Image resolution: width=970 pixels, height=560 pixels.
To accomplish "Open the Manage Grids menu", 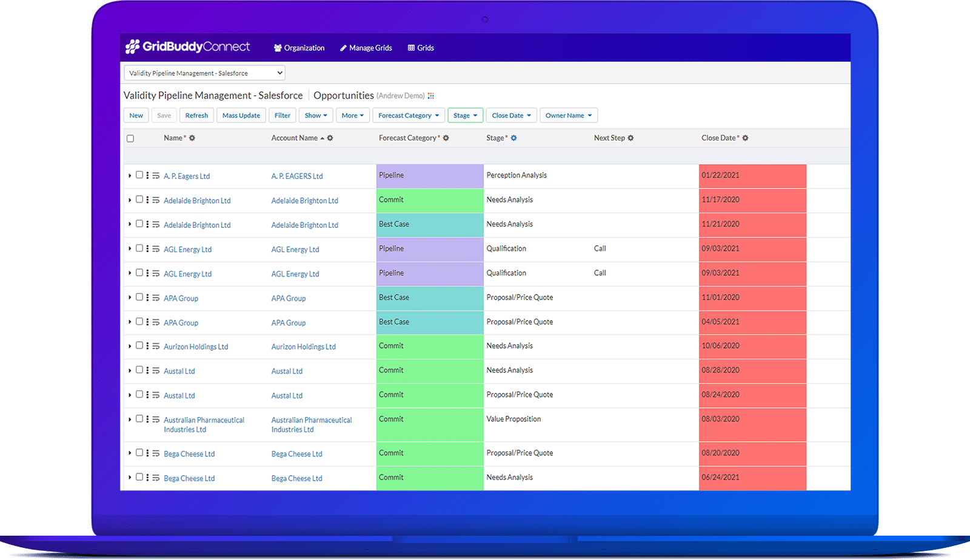I will (366, 48).
